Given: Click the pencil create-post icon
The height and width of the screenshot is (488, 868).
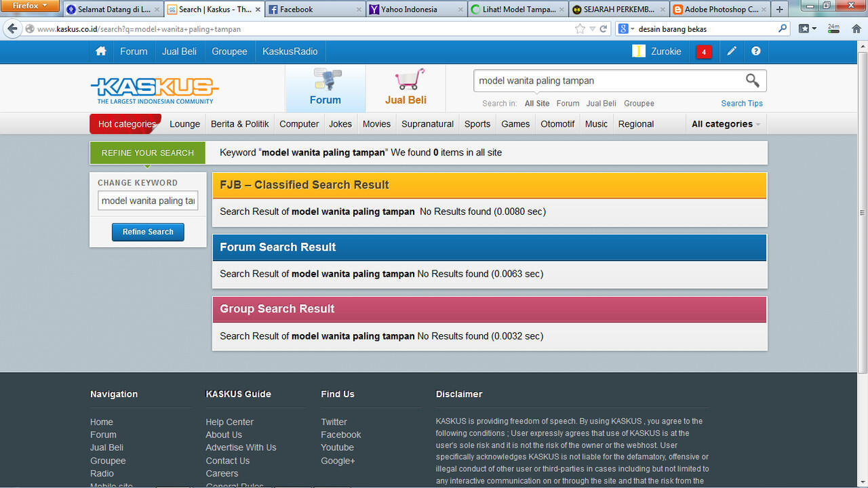Looking at the screenshot, I should click(732, 52).
